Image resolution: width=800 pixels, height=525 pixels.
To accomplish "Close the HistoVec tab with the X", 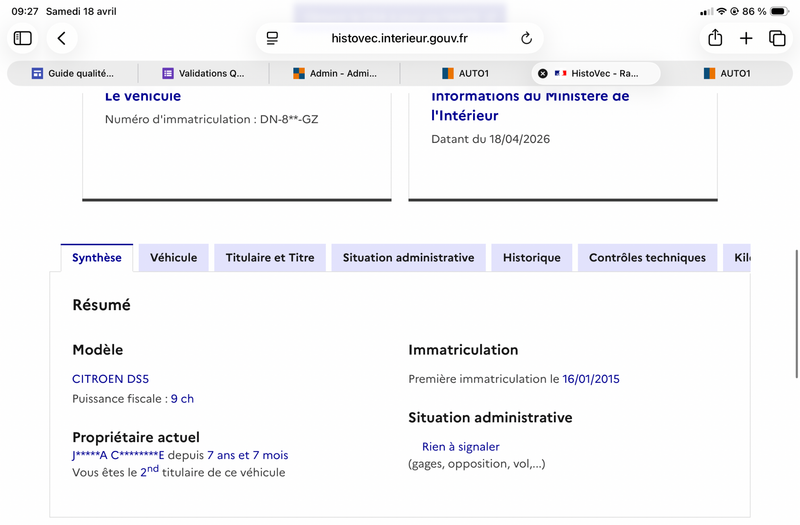I will pyautogui.click(x=543, y=73).
